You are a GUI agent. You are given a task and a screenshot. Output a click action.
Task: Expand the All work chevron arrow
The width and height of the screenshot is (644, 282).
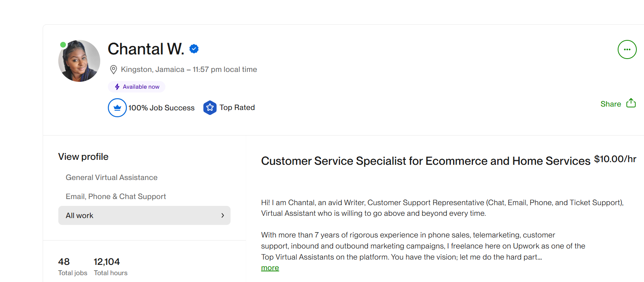click(223, 215)
